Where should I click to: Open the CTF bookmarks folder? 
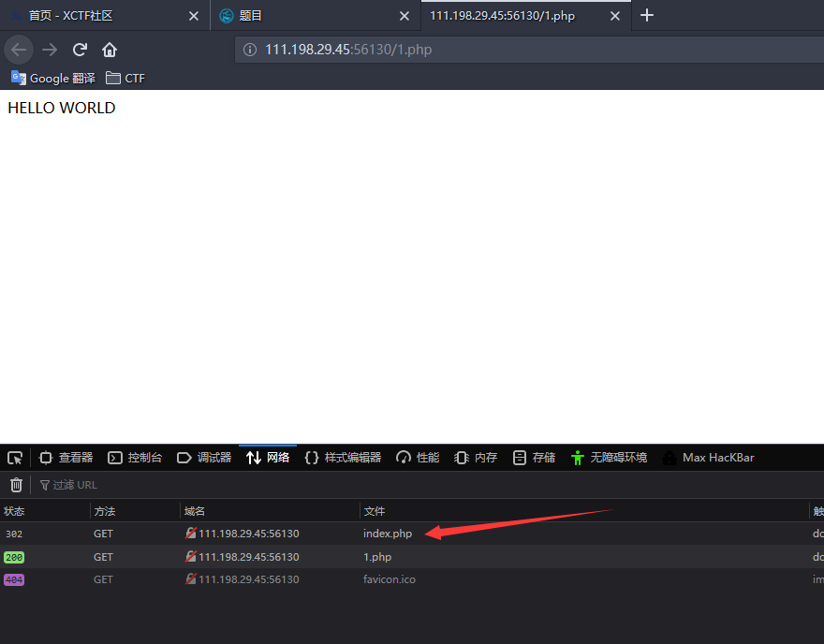tap(125, 78)
